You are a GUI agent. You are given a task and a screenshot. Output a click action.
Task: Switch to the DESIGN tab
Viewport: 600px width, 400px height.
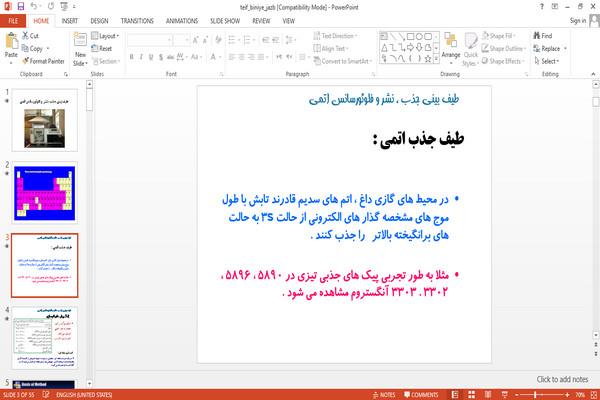click(99, 21)
